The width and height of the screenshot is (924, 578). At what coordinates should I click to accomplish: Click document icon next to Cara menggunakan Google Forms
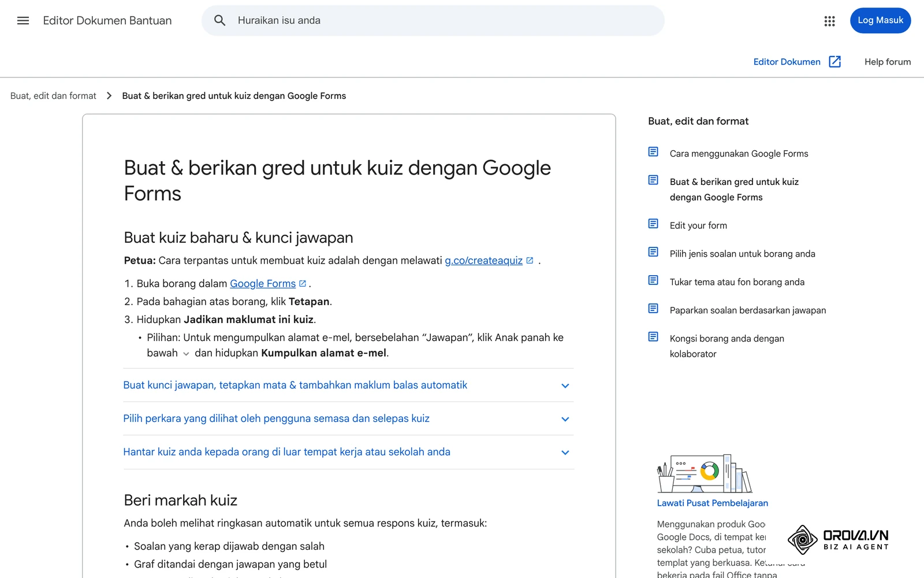[653, 151]
